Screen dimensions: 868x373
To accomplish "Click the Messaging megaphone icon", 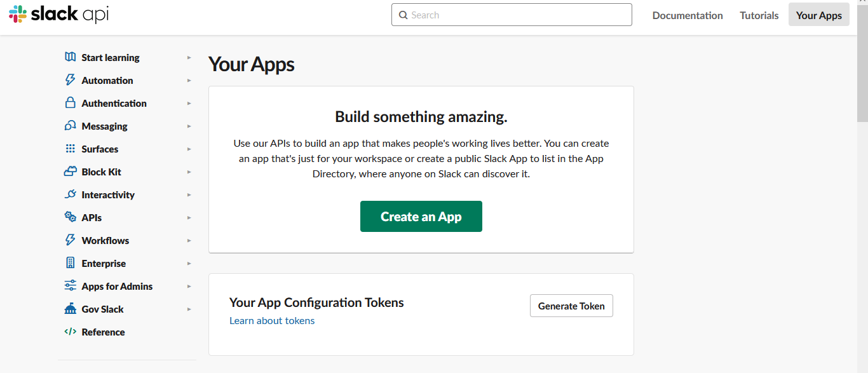I will click(x=70, y=126).
